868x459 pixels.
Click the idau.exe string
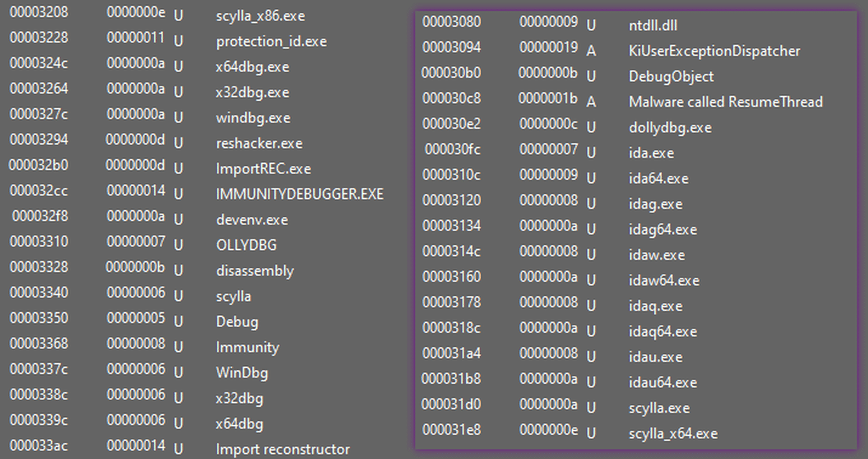pos(655,357)
